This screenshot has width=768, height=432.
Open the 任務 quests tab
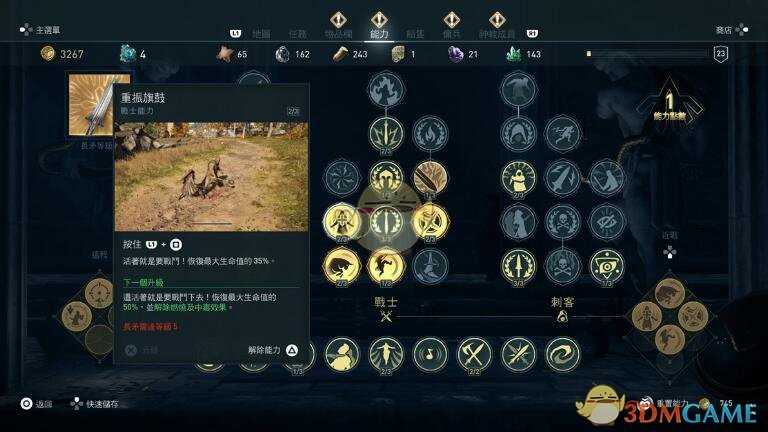click(297, 34)
